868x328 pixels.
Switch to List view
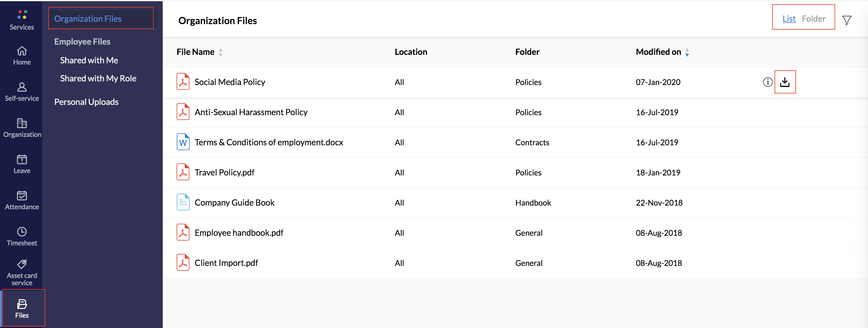point(789,19)
